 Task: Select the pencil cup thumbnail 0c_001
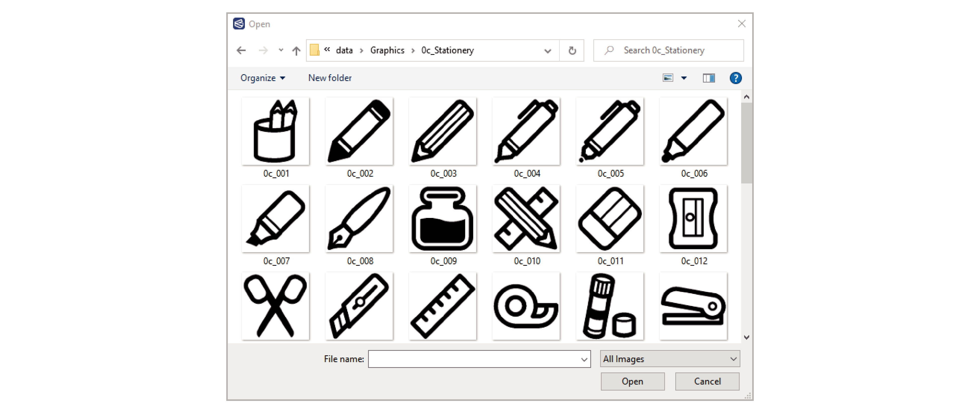click(x=276, y=131)
